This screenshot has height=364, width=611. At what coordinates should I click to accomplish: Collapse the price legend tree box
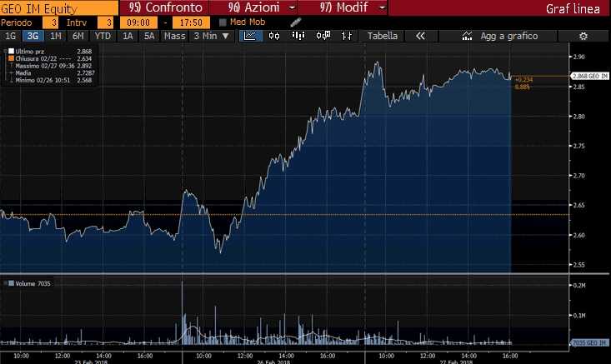(5, 51)
